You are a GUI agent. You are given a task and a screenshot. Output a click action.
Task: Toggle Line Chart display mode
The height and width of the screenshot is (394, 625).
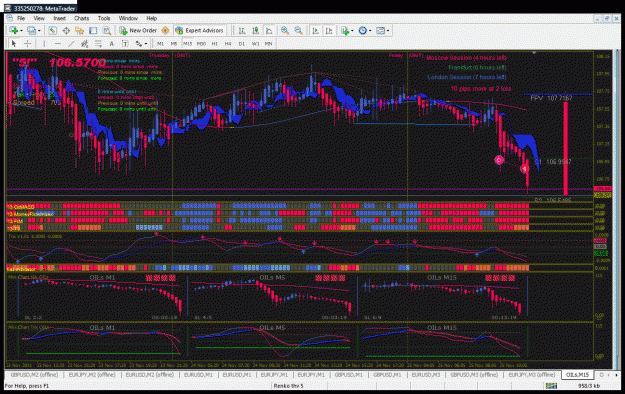pos(269,30)
